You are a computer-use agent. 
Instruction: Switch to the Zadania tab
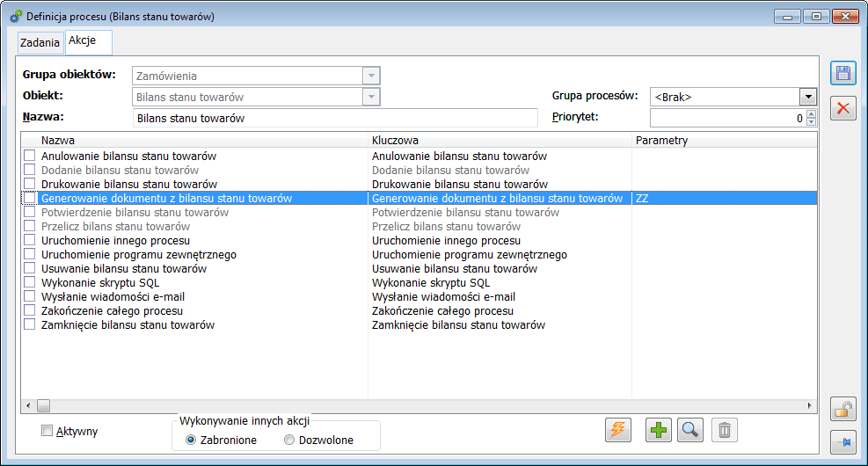click(40, 42)
